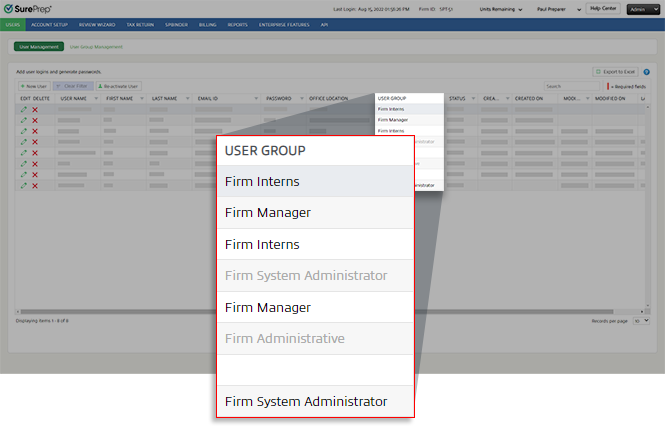665x428 pixels.
Task: Click the small USER GROUP column header
Action: pyautogui.click(x=392, y=98)
